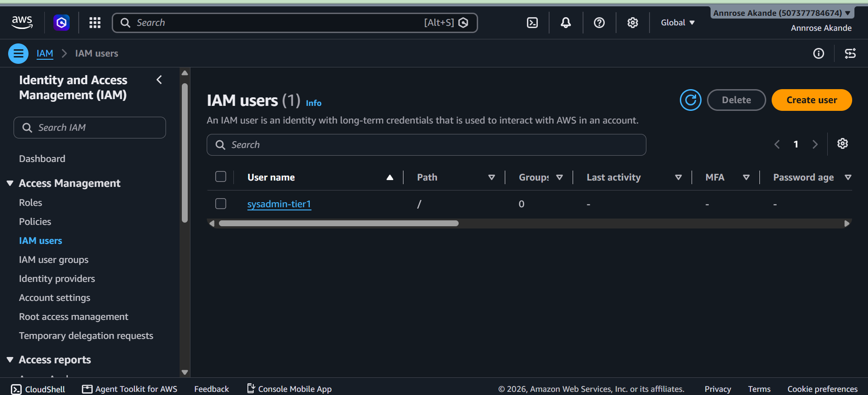This screenshot has height=395, width=868.
Task: Open Root access management page
Action: pyautogui.click(x=73, y=317)
